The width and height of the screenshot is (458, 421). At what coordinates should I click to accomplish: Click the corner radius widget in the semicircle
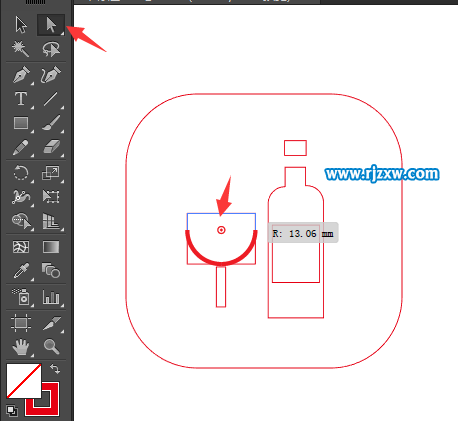pyautogui.click(x=221, y=230)
